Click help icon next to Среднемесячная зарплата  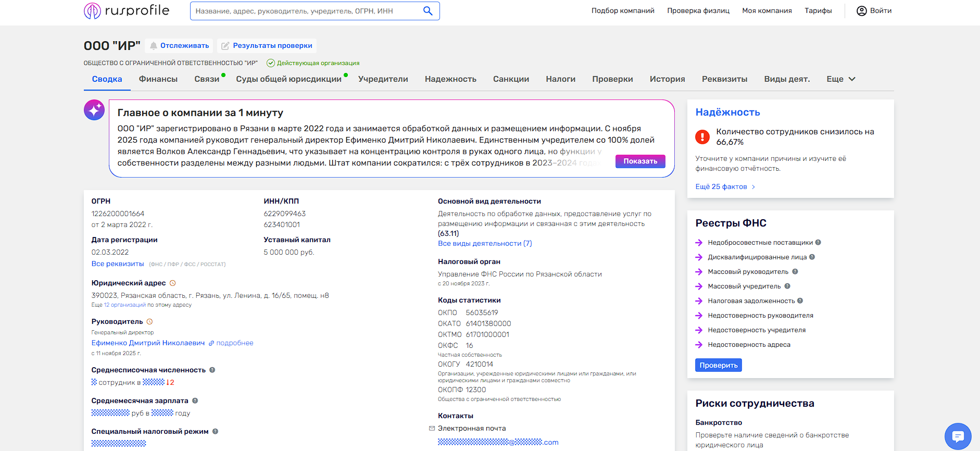coord(195,401)
